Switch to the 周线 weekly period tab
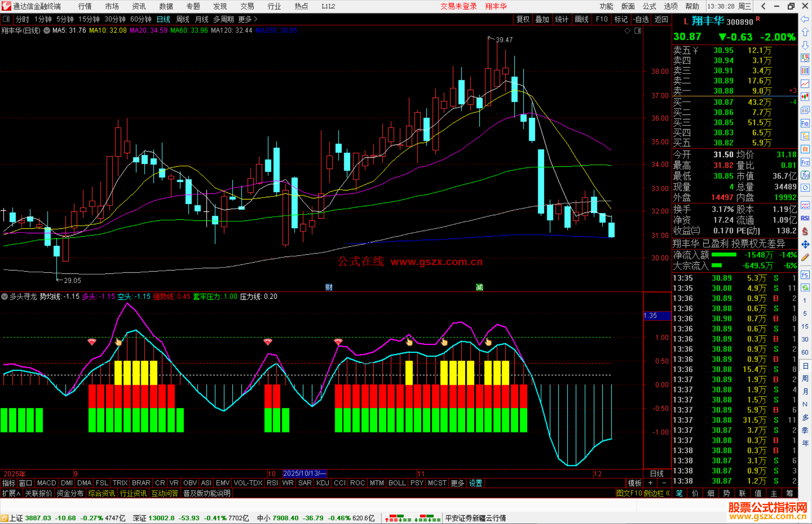Viewport: 812px width, 524px height. coord(183,19)
